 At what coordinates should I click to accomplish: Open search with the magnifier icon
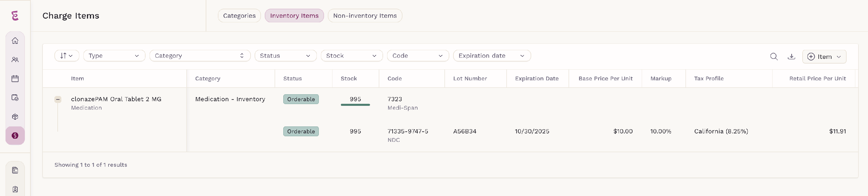(774, 57)
